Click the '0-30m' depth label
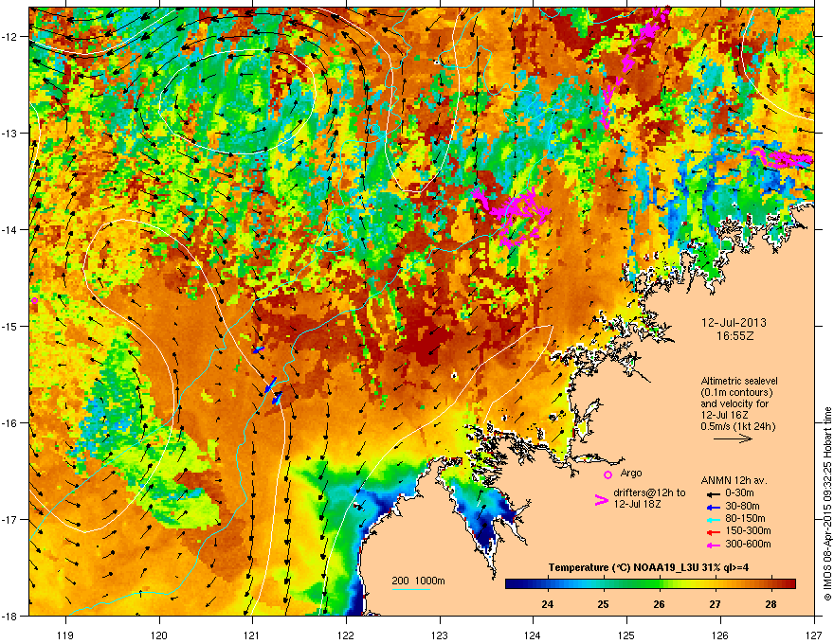The image size is (834, 644). click(739, 493)
